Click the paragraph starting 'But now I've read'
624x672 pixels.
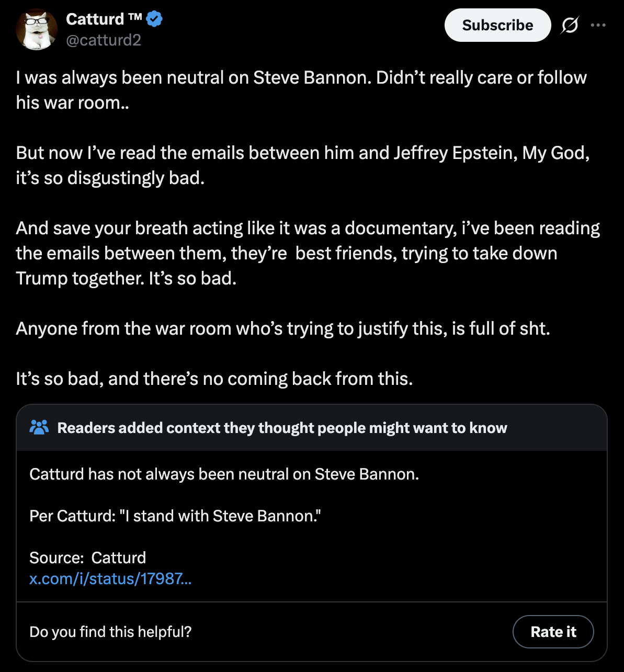[302, 165]
